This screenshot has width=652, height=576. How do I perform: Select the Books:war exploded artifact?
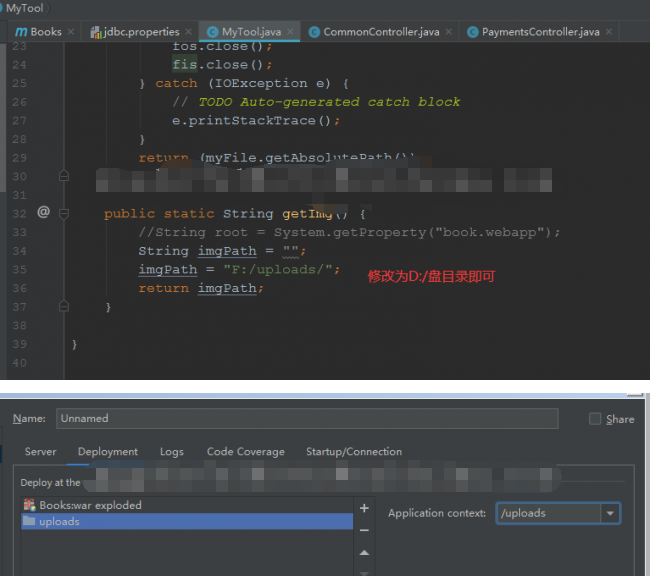tap(187, 505)
